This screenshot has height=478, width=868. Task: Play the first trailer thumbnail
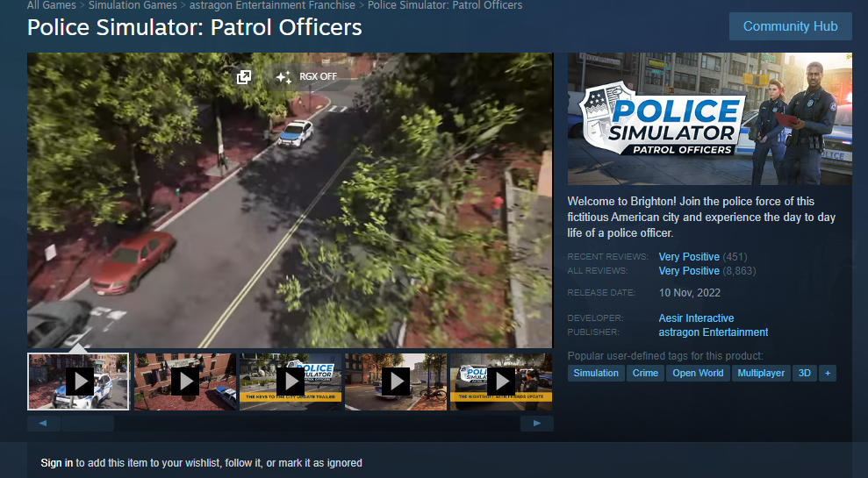[78, 382]
